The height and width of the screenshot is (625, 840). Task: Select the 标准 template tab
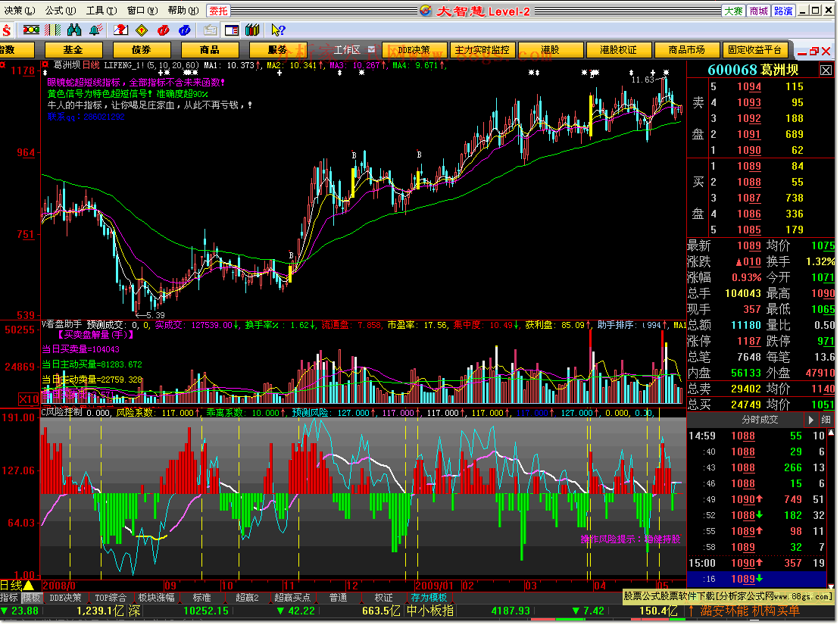(x=201, y=598)
